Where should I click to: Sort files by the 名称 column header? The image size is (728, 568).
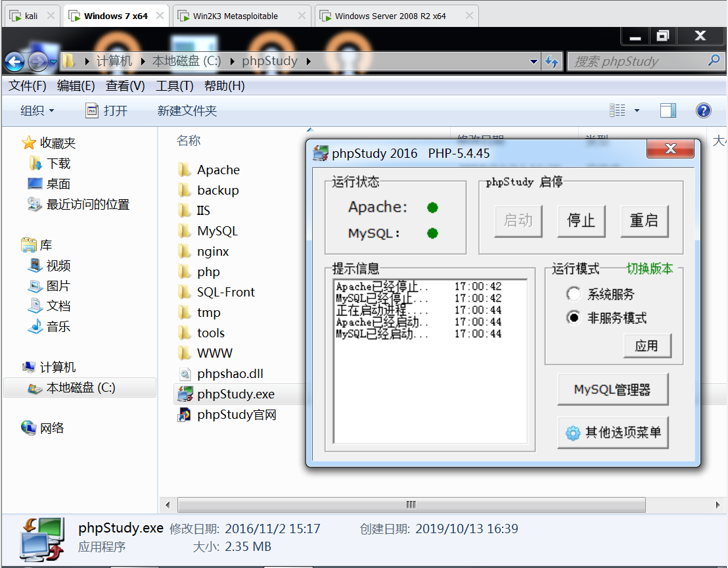189,140
